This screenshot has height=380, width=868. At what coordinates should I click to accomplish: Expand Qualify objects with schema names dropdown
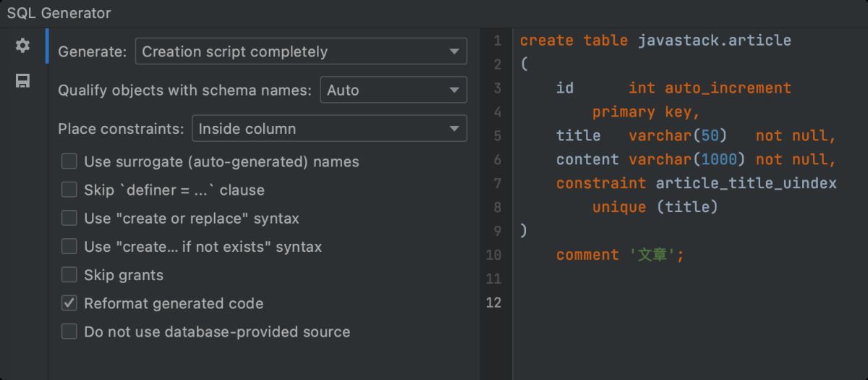coord(393,90)
